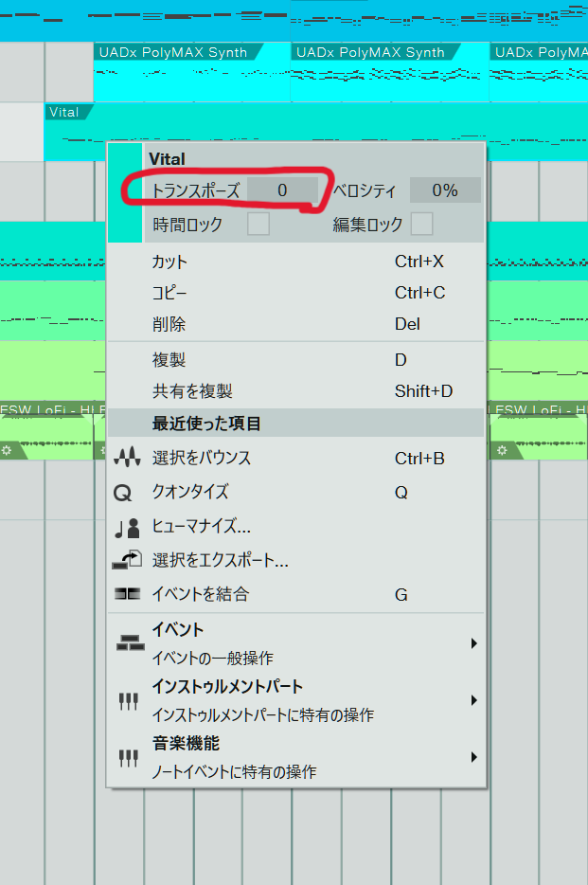Click the export arrow icon beside 選択をエクスポート

tap(127, 560)
